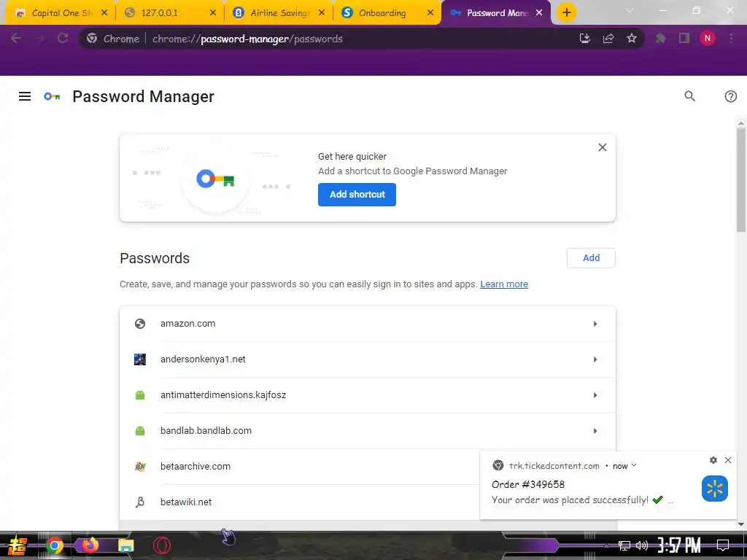Open Chrome from the taskbar
Viewport: 747px width, 560px height.
point(55,545)
